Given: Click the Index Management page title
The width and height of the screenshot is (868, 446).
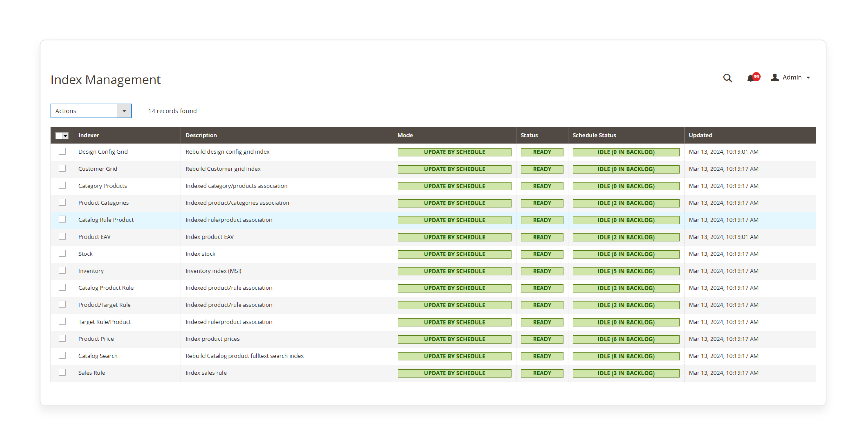Looking at the screenshot, I should [x=105, y=80].
